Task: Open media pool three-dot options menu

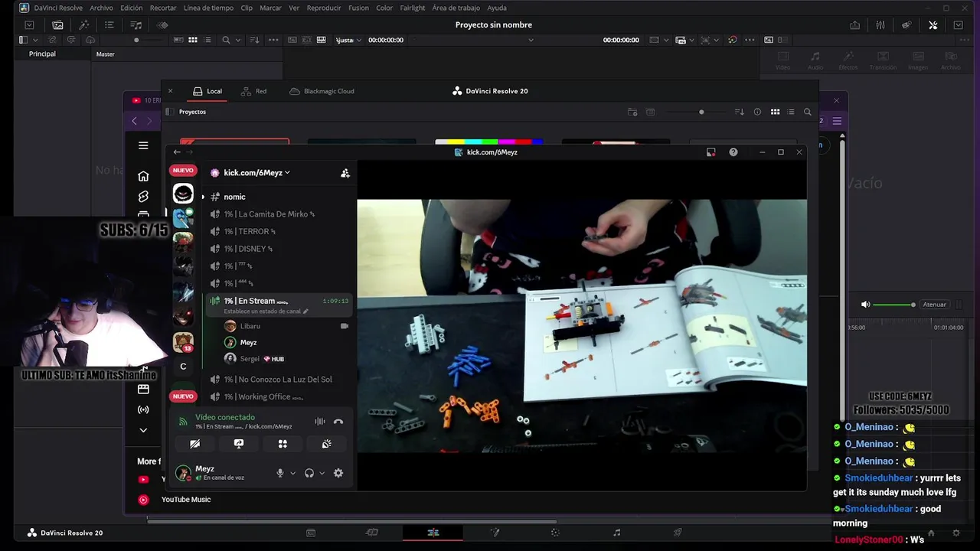Action: coord(273,40)
